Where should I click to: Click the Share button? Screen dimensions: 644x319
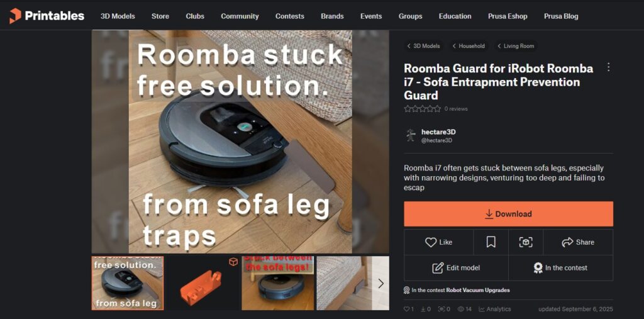[x=578, y=242]
